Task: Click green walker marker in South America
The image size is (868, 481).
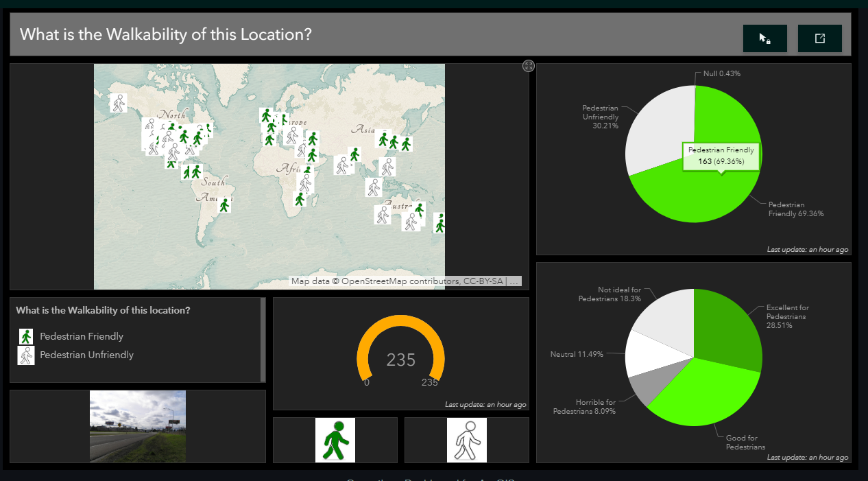Action: tap(224, 204)
